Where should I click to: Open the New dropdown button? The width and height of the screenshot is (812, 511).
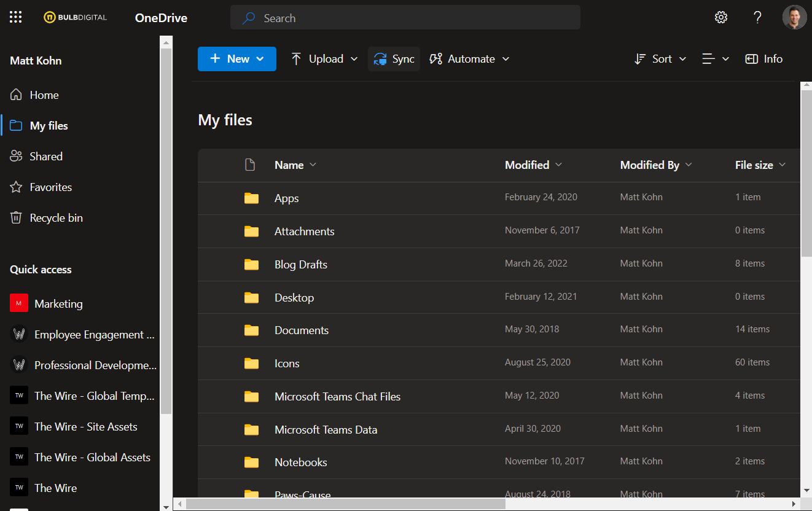pos(237,59)
